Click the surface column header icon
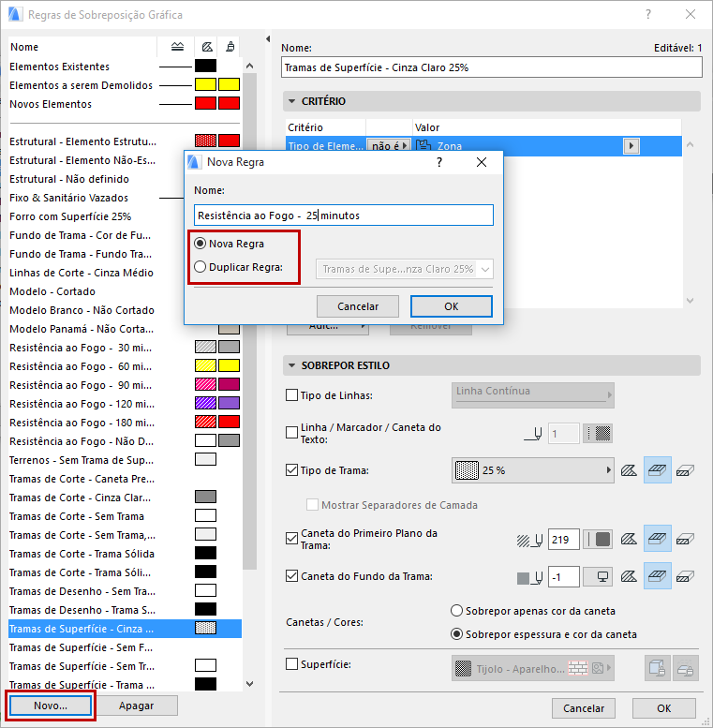Screen dimensions: 713x728 click(x=230, y=47)
